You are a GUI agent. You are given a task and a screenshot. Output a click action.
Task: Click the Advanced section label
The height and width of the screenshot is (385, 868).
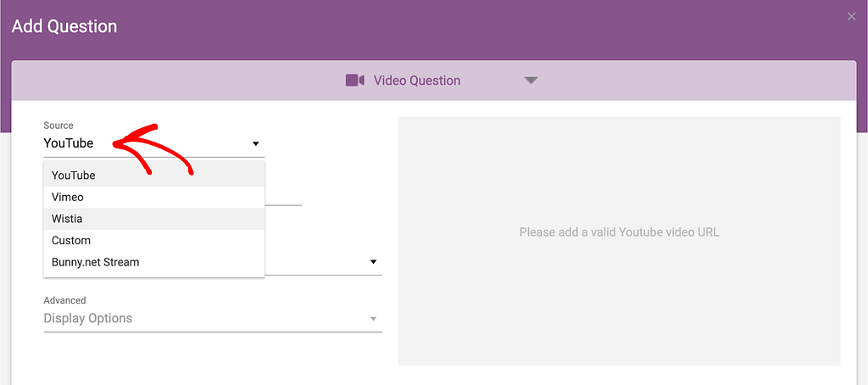point(64,300)
